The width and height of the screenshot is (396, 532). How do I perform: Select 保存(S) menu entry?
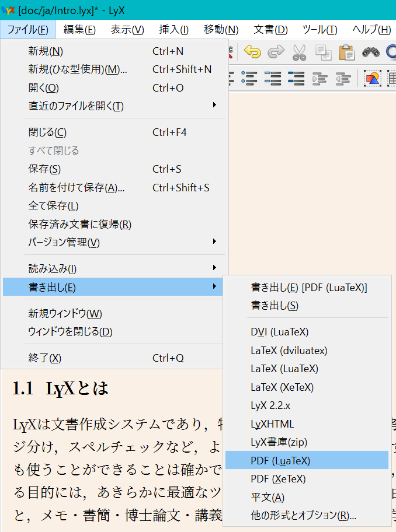pos(114,169)
